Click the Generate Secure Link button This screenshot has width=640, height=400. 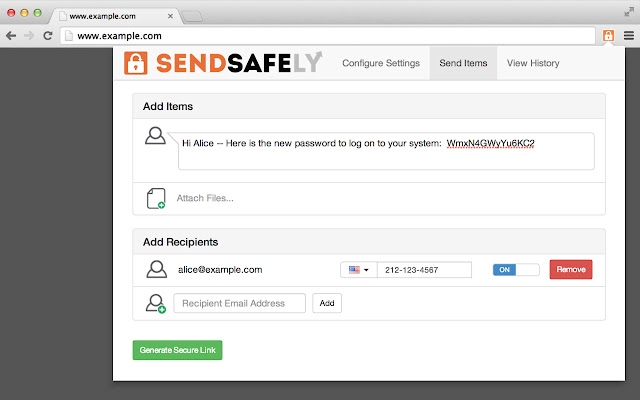pyautogui.click(x=177, y=350)
